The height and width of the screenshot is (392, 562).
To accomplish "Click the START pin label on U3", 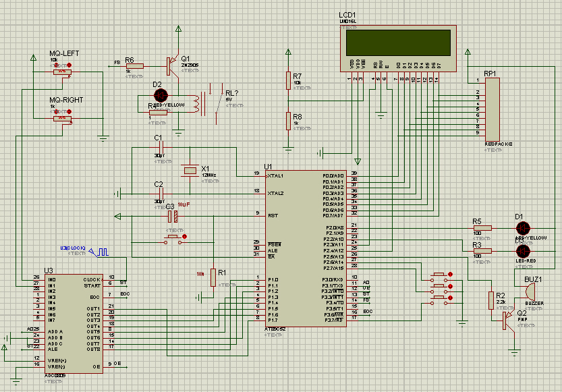I will click(92, 285).
